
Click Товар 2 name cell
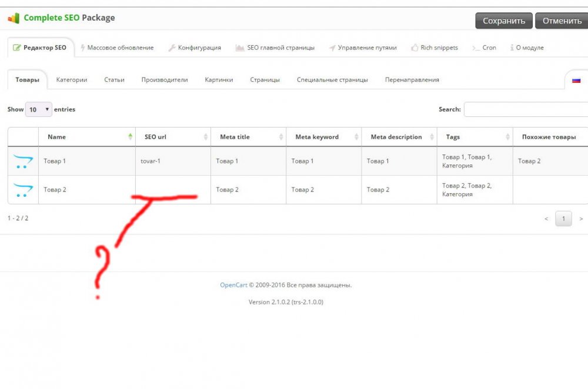coord(87,190)
